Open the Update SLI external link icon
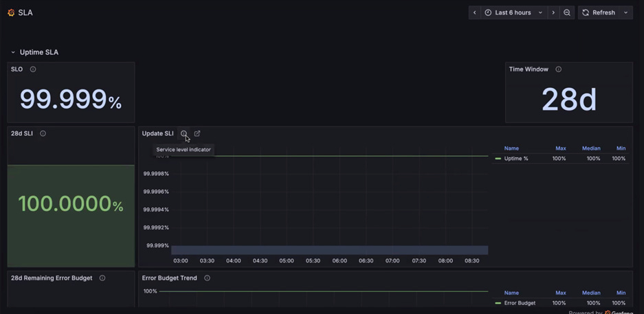The width and height of the screenshot is (644, 314). 197,133
